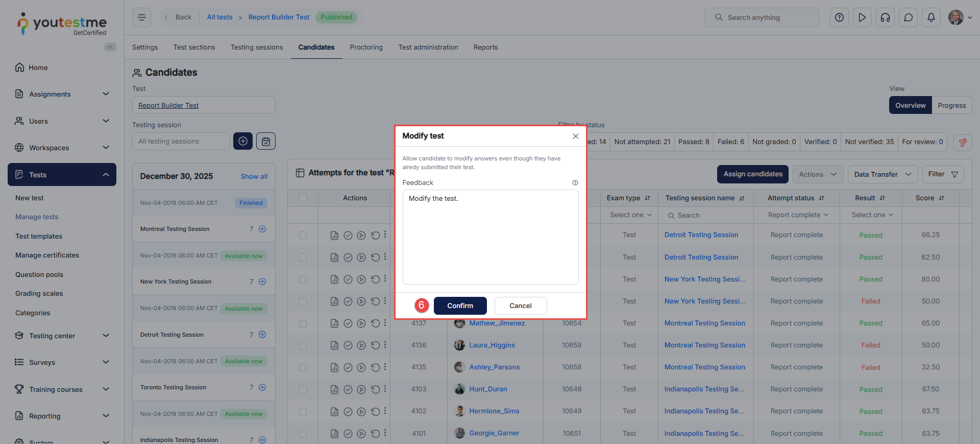Check the Laura_Higgins row checkbox
980x444 pixels.
pos(303,345)
